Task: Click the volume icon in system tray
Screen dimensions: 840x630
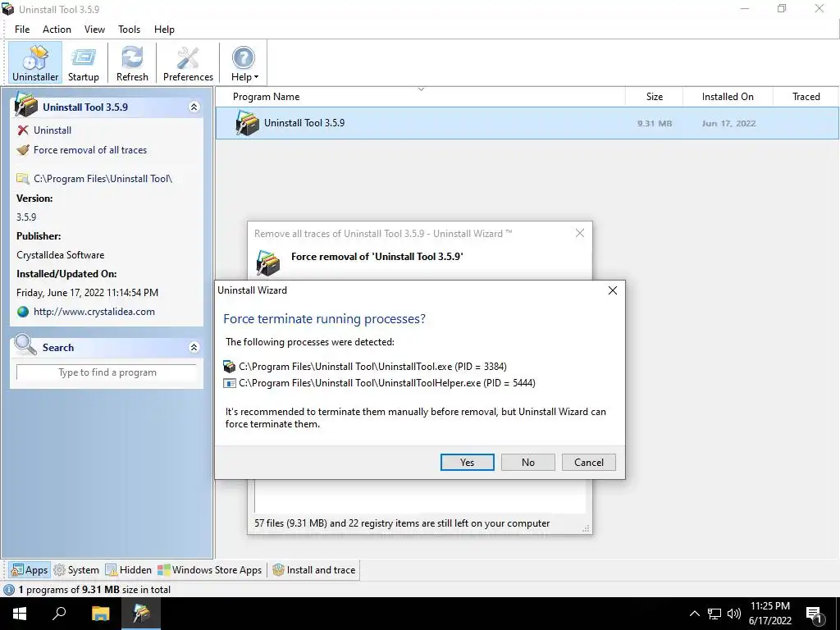Action: 734,614
